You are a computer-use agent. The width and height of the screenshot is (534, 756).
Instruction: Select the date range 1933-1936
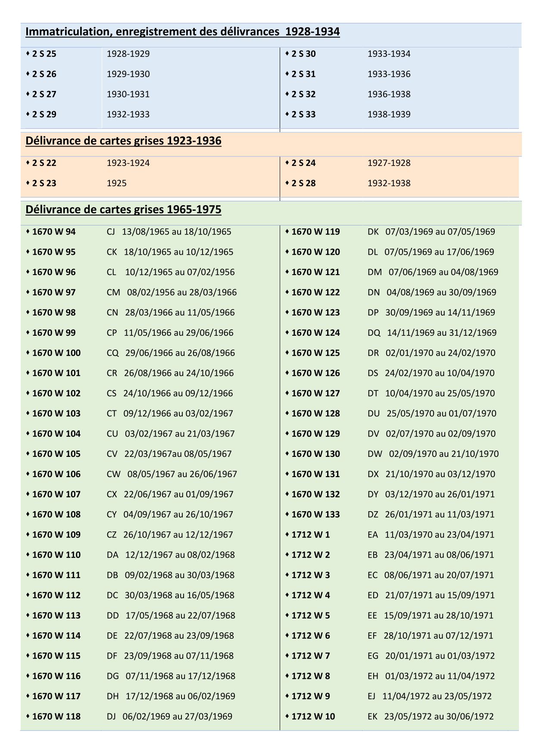[x=389, y=74]
